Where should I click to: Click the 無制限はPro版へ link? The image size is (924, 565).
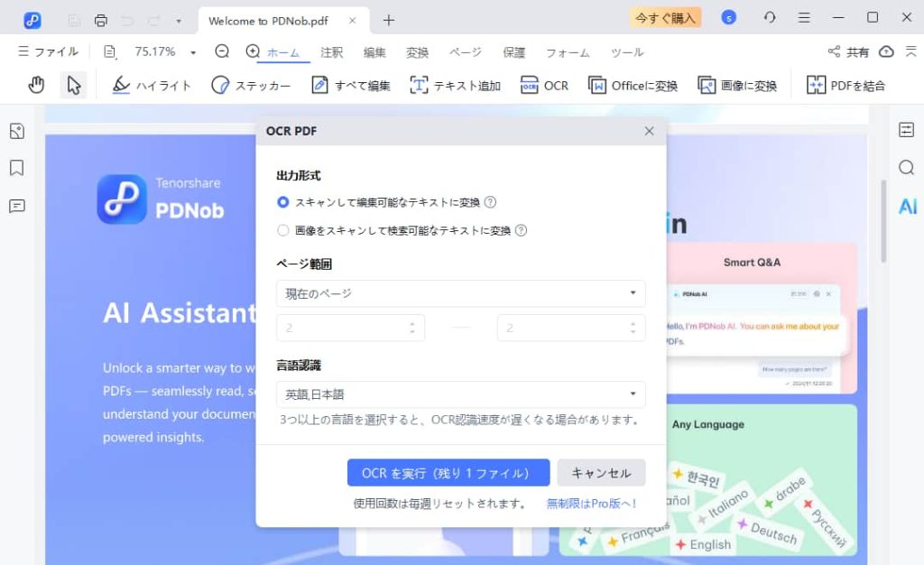click(592, 504)
